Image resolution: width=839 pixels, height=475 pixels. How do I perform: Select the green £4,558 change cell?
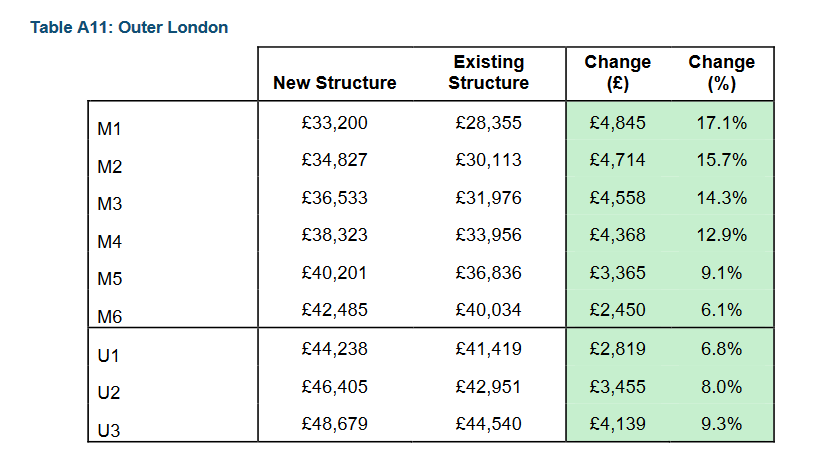[617, 198]
